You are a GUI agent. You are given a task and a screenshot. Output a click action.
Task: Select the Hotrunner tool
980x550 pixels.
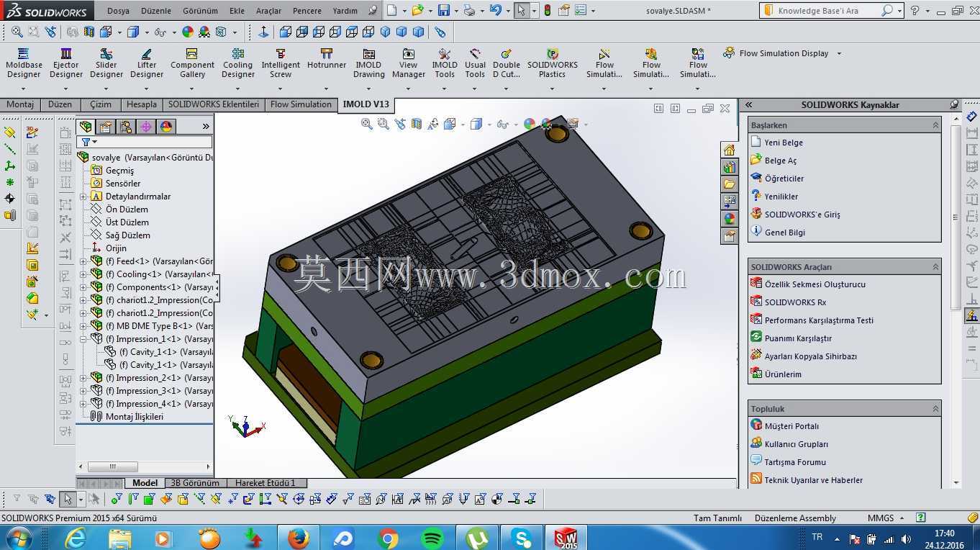tap(327, 59)
